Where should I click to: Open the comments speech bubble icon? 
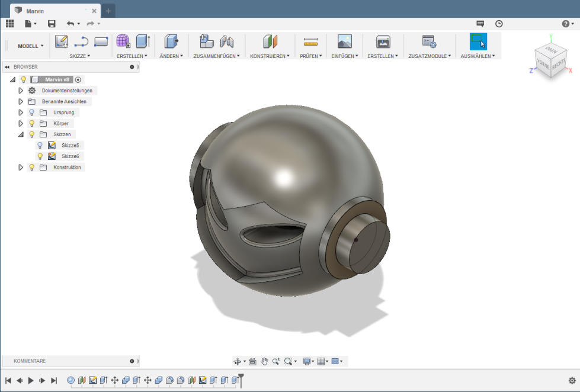(x=480, y=24)
